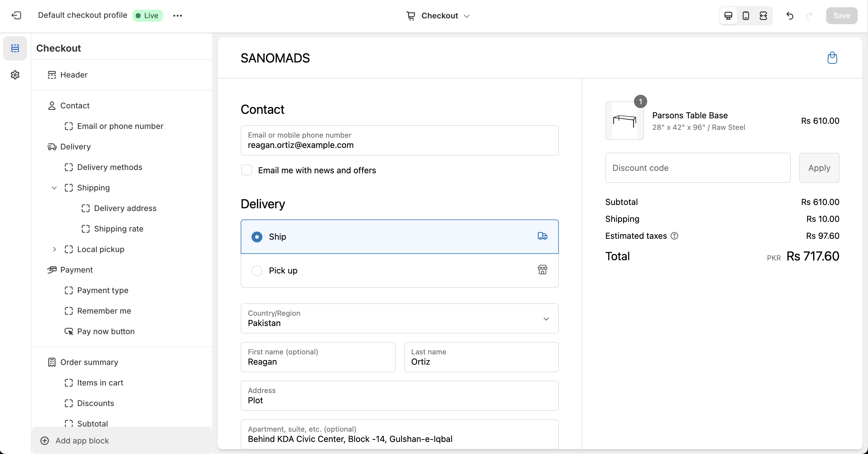Image resolution: width=868 pixels, height=454 pixels.
Task: Open the more actions ellipsis menu
Action: (x=178, y=15)
